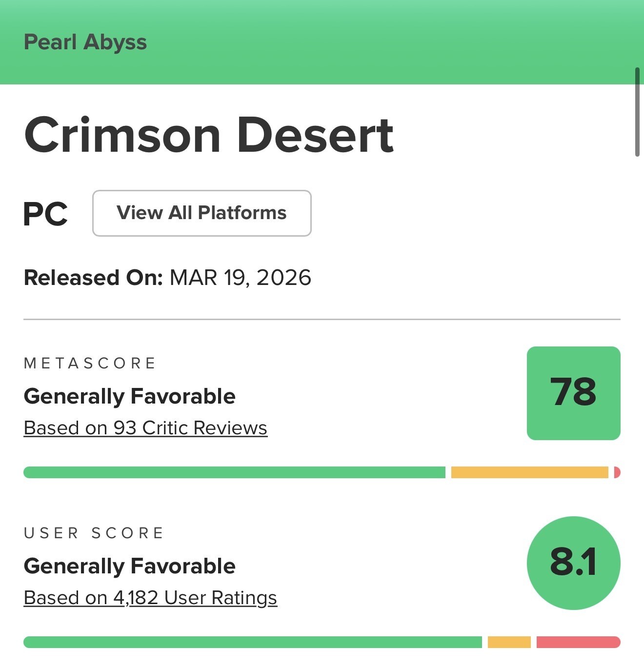644x670 pixels.
Task: Open Based on 93 Critic Reviews link
Action: 145,428
